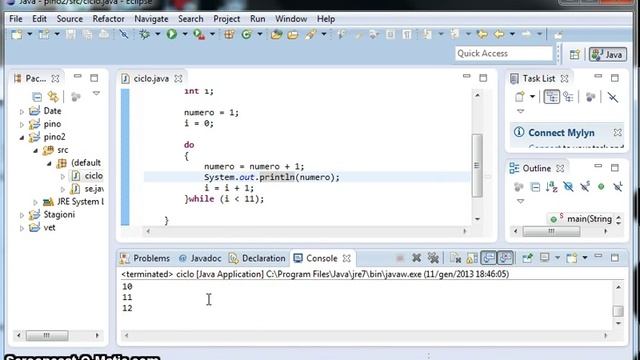Remove all terminated launches double-X icon

coord(433,258)
